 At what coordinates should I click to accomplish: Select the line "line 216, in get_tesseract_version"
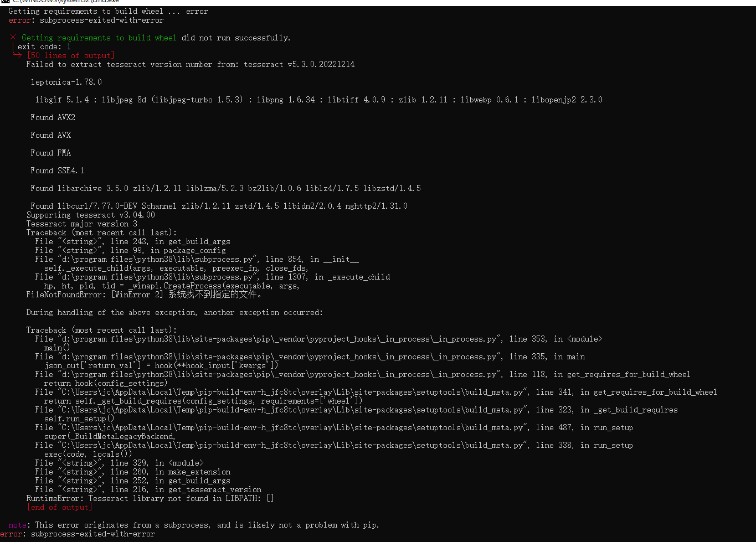click(x=148, y=489)
